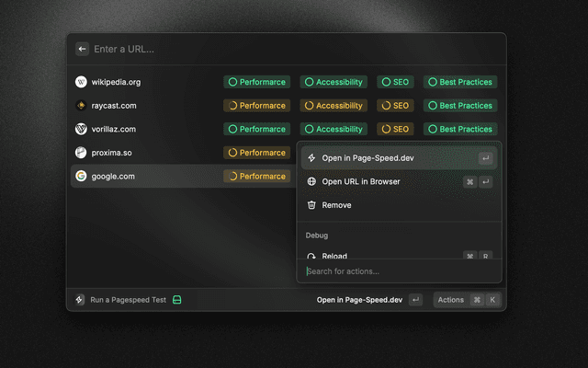Click the green icon beside Run a Pagespeed Test
The image size is (588, 368).
pos(177,300)
